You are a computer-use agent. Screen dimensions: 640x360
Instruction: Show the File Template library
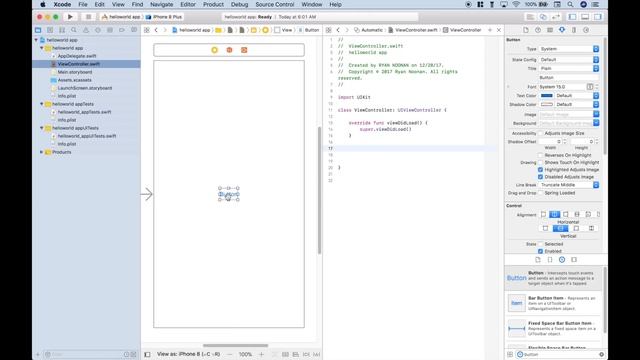(x=538, y=260)
